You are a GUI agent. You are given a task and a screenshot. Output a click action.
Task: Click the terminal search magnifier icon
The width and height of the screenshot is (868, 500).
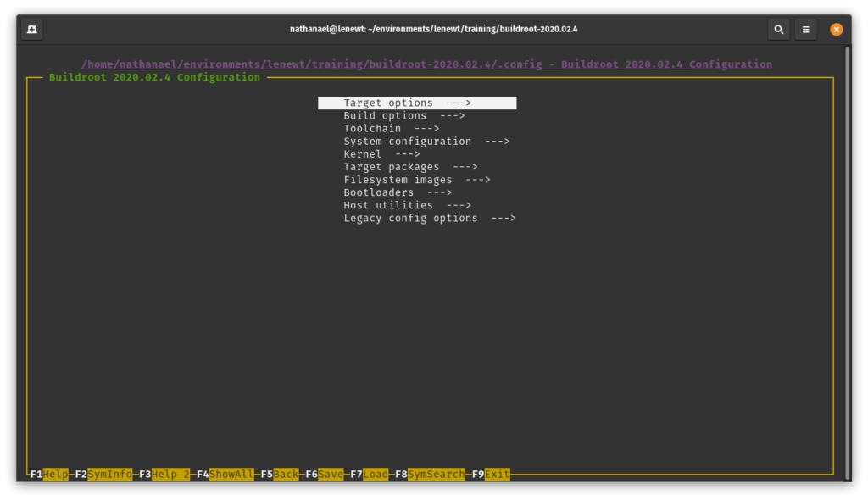tap(778, 28)
